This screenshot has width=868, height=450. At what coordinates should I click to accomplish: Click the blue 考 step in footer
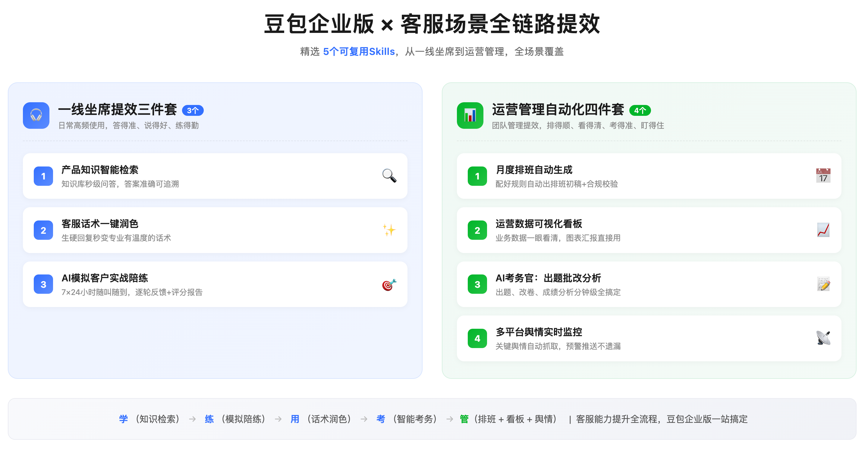pos(381,419)
